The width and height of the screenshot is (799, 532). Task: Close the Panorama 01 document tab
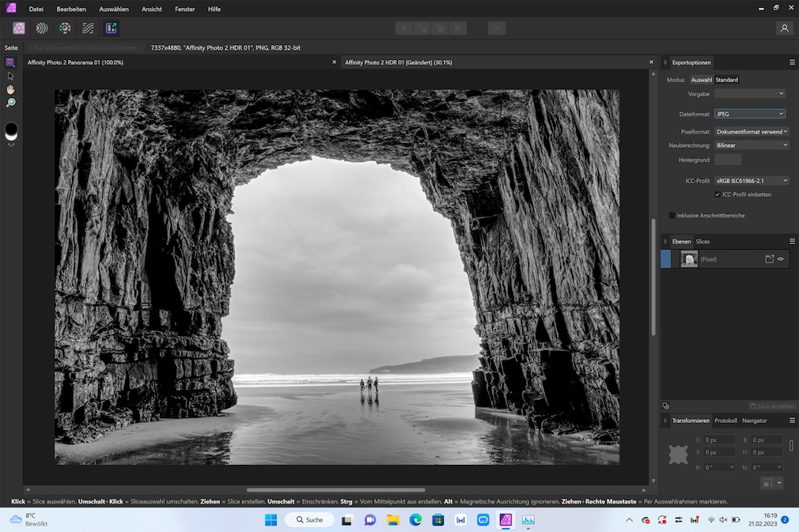click(335, 62)
